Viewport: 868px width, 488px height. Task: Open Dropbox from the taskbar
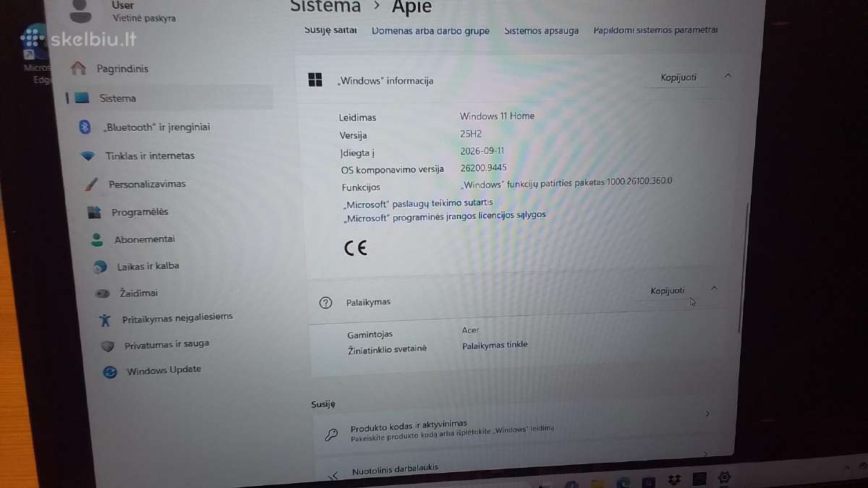(x=674, y=479)
